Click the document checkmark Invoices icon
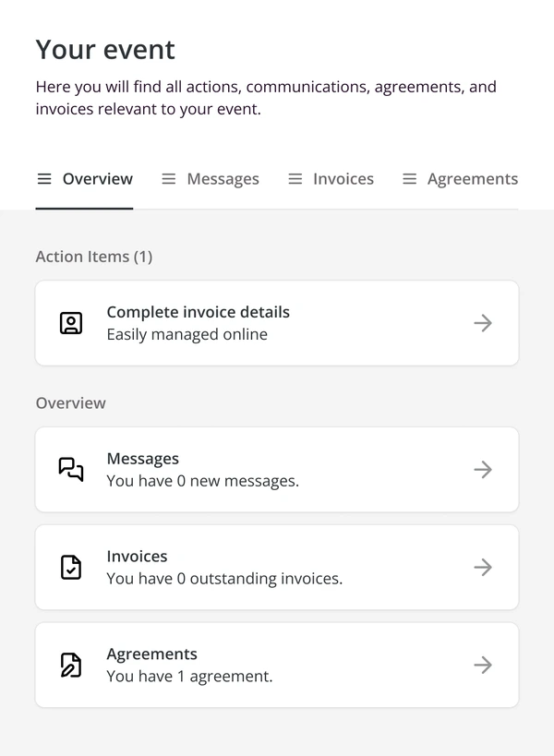The image size is (554, 756). pyautogui.click(x=71, y=567)
